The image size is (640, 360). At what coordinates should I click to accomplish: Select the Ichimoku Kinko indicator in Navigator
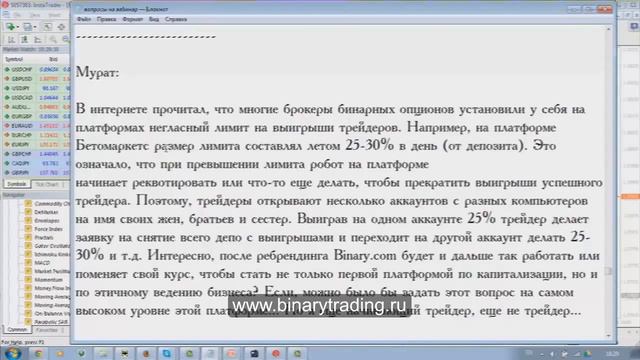tap(52, 254)
